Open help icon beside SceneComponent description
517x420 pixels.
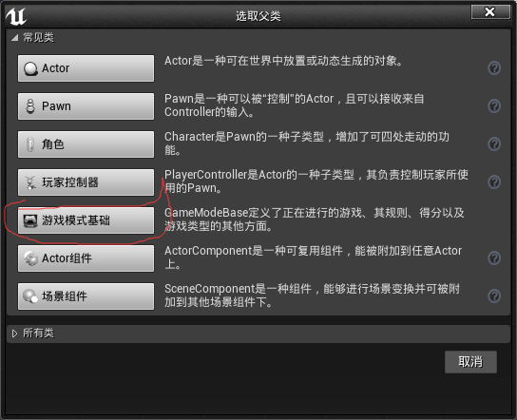point(494,296)
